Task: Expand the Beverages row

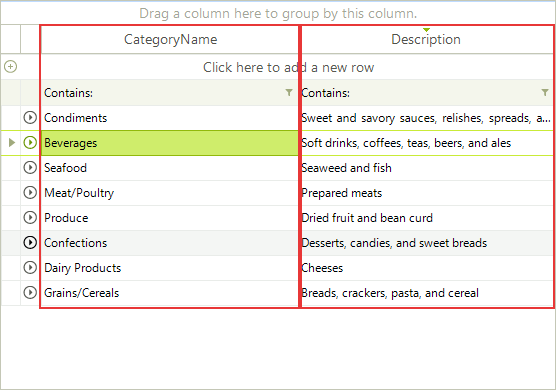Action: pyautogui.click(x=30, y=143)
